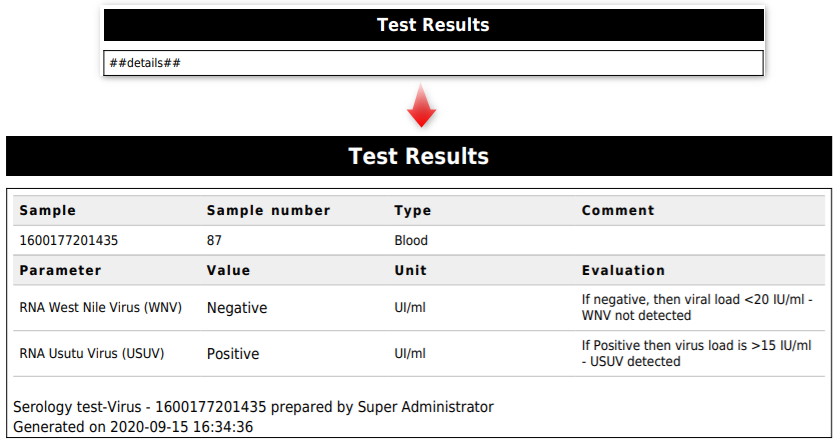Click the lower Test Results title
Screen dimensions: 836x440
(418, 156)
